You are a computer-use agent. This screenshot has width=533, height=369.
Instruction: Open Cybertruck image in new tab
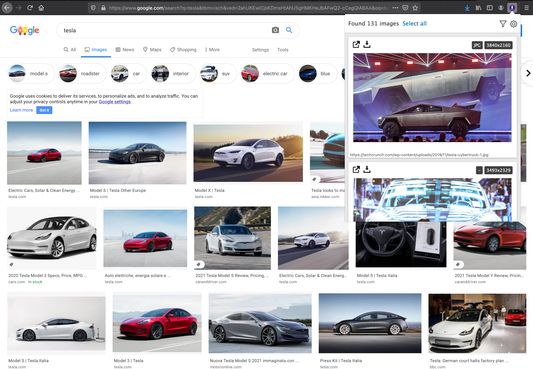356,44
